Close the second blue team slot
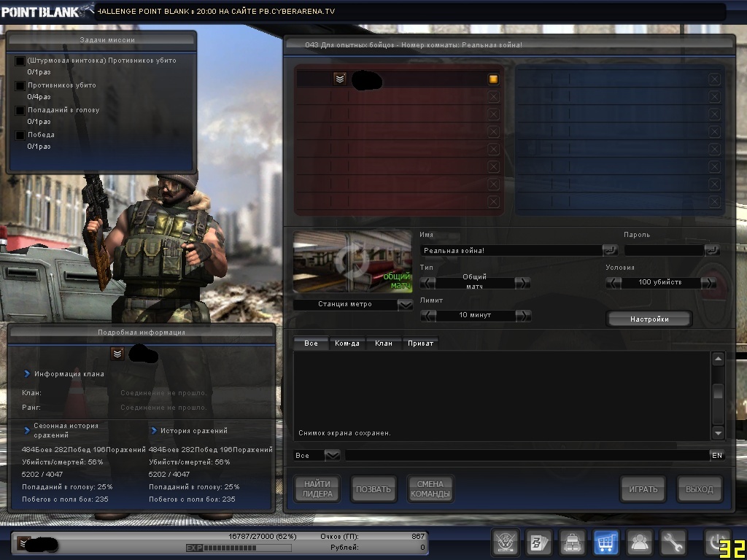Screen dimensions: 747x560 (714, 97)
